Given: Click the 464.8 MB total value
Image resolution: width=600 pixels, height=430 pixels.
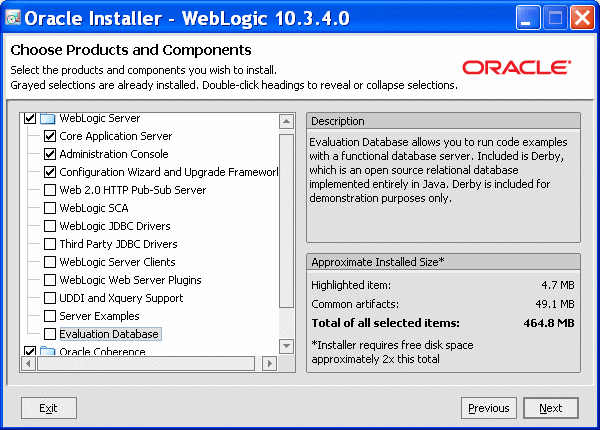Looking at the screenshot, I should (549, 323).
